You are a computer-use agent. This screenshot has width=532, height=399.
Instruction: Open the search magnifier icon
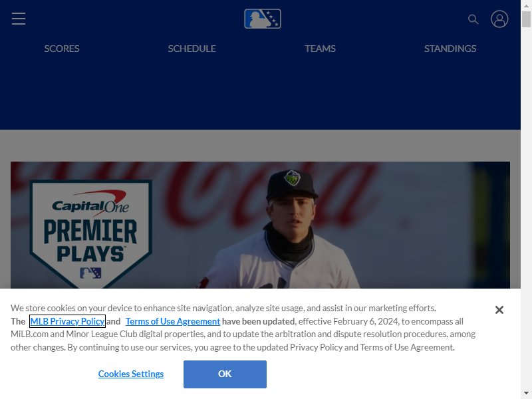click(473, 19)
